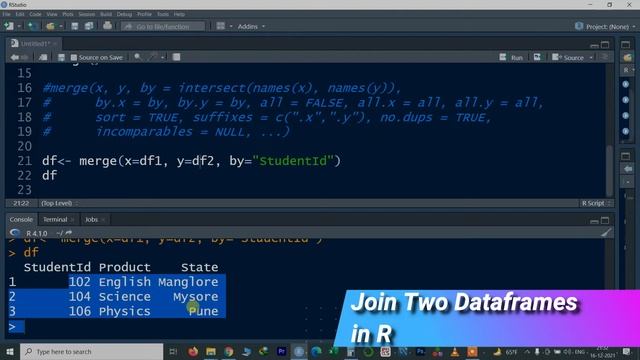640x360 pixels.
Task: Open the New File dropdown arrow
Action: pyautogui.click(x=19, y=27)
